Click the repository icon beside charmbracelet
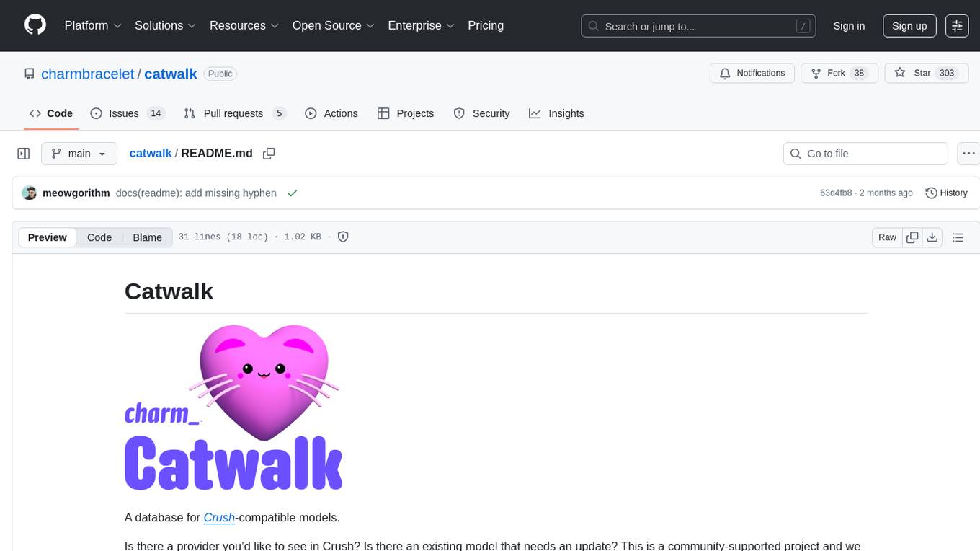Screen dimensions: 980x551 tap(29, 74)
